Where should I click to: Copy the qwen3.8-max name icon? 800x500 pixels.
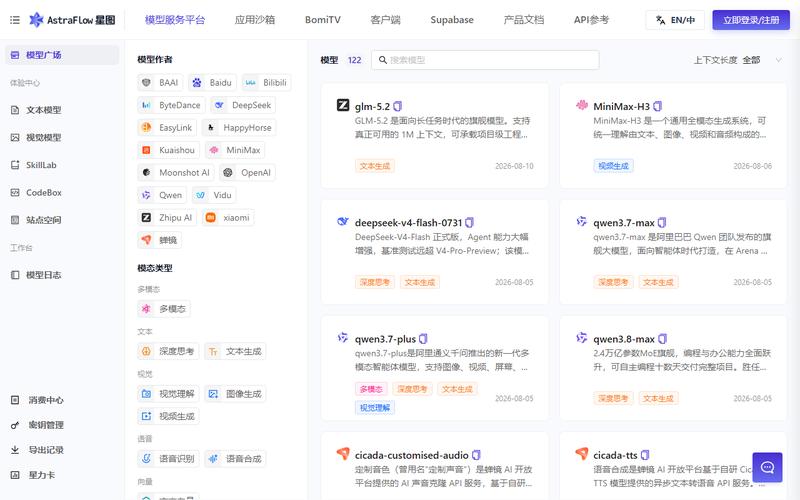(662, 339)
